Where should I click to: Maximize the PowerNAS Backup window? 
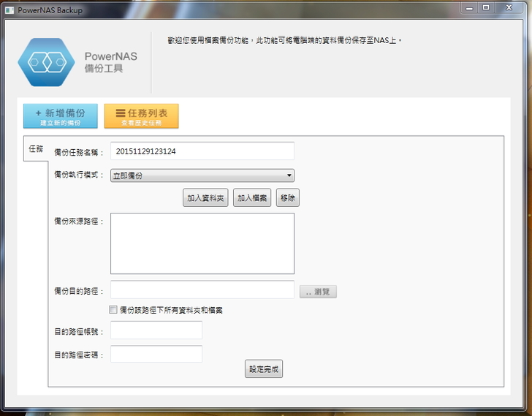486,7
